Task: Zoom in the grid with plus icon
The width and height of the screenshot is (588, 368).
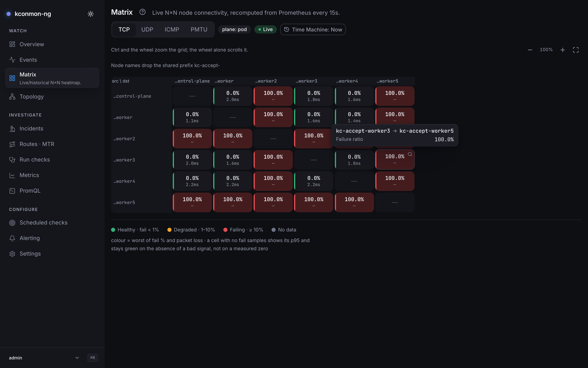Action: pos(562,50)
